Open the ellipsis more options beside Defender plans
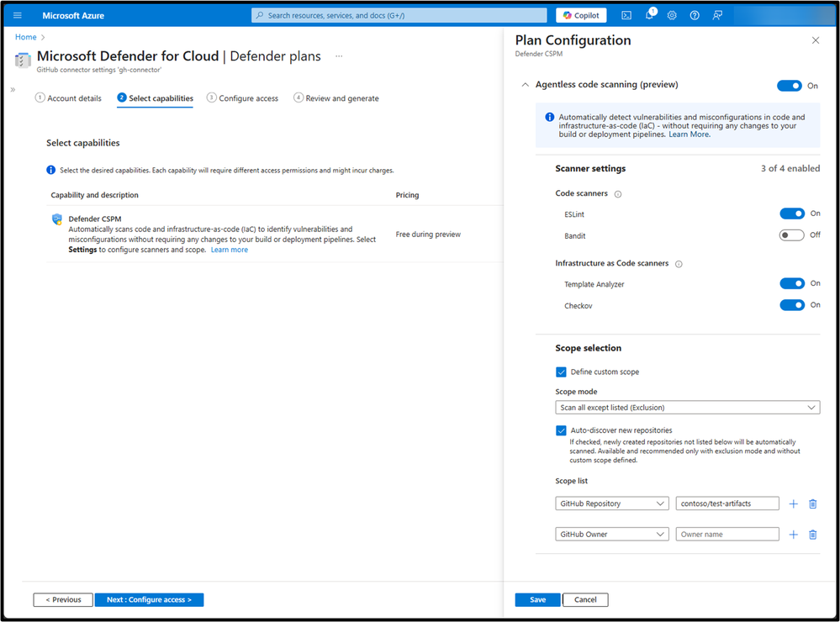The image size is (840, 622). click(x=339, y=56)
